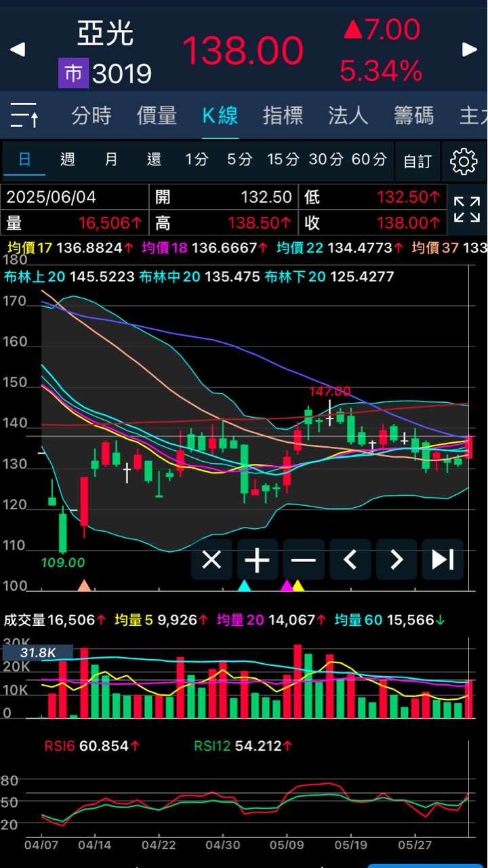Open the 法人 tab
Screen dimensions: 488x868
pos(348,116)
